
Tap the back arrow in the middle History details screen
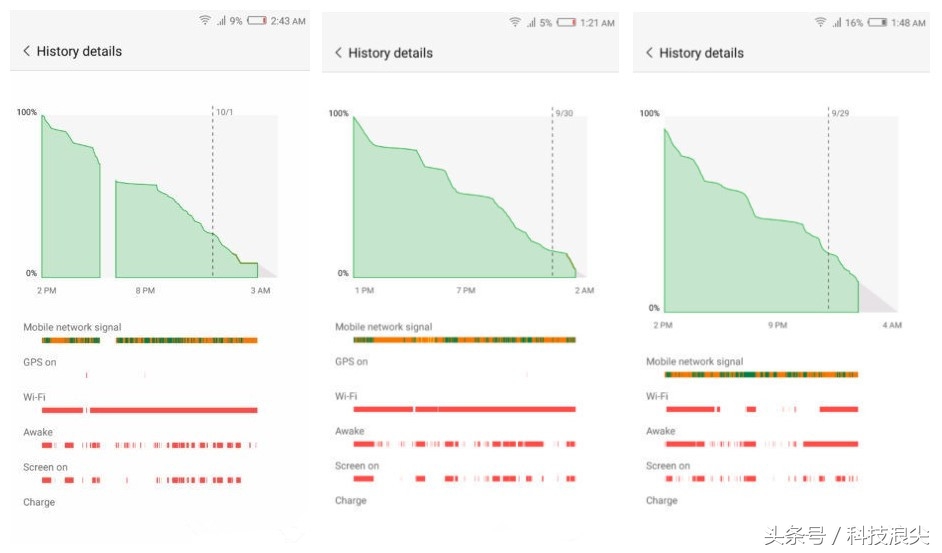point(338,52)
